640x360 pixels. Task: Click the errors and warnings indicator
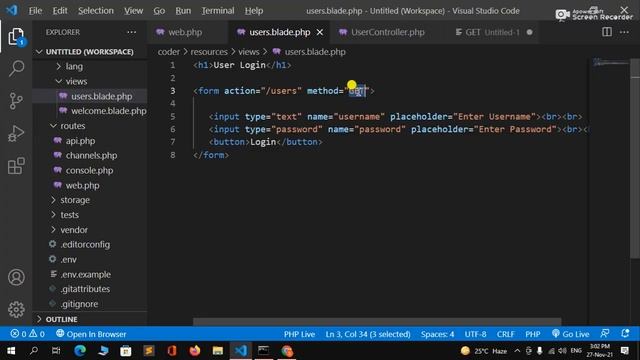click(27, 334)
